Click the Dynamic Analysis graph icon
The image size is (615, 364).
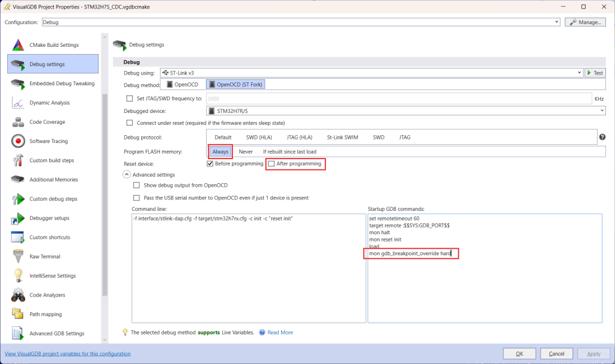point(18,103)
